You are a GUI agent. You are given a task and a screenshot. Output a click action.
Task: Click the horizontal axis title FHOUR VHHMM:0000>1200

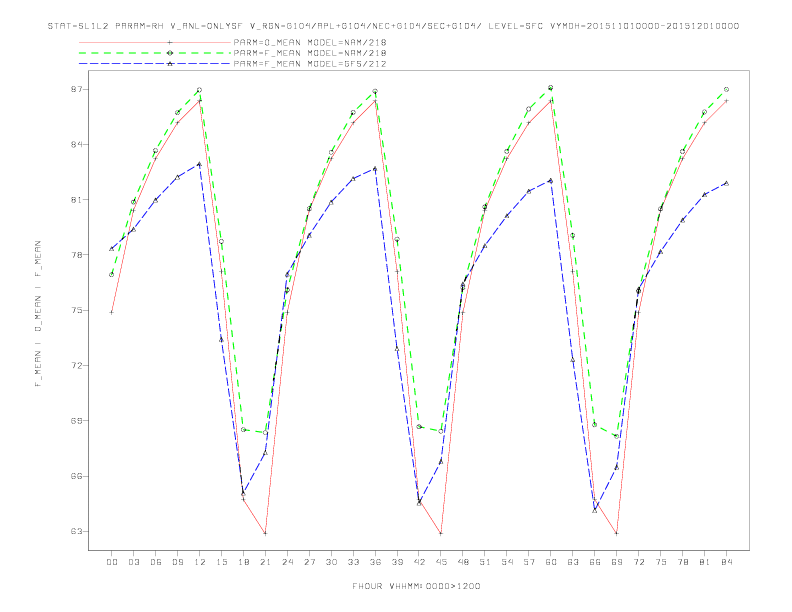pos(416,586)
